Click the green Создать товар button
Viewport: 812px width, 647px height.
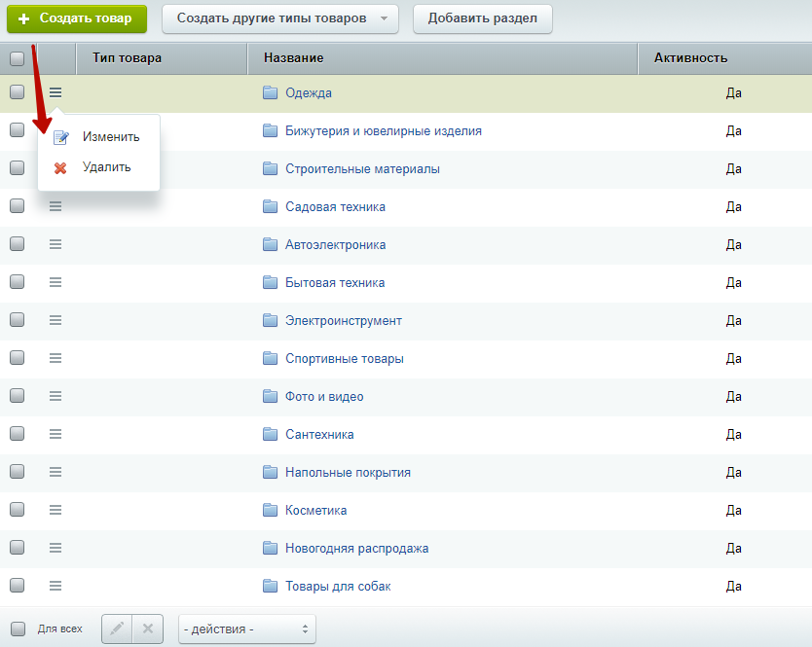click(x=77, y=18)
